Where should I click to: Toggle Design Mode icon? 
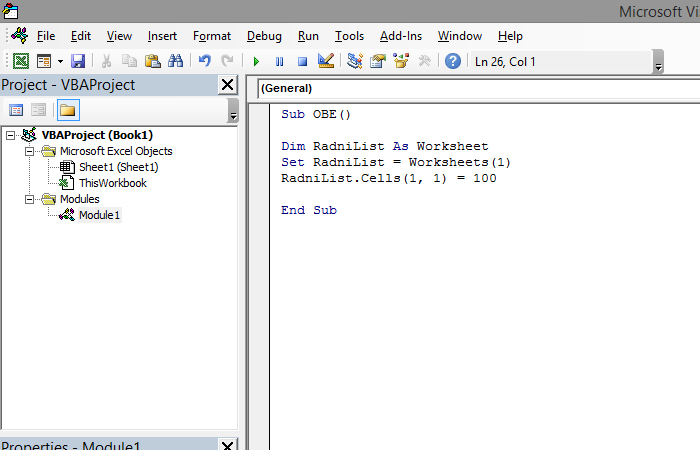tap(325, 61)
